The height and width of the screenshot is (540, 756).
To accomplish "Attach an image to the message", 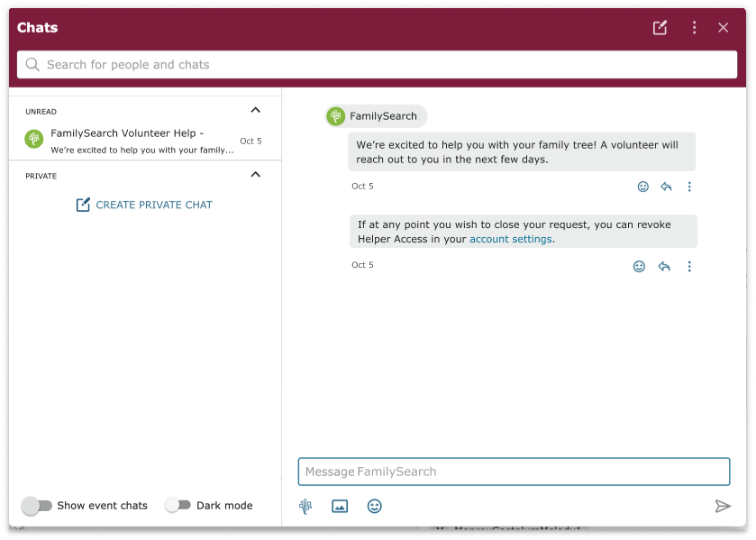I will point(340,507).
